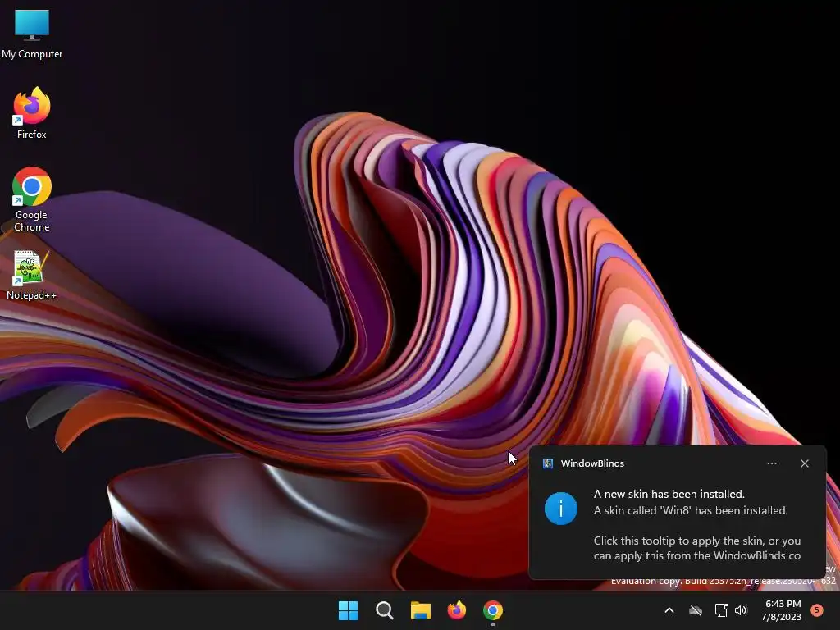Screen dimensions: 840x630
Task: Switch to Chrome in the taskbar
Action: (x=493, y=610)
